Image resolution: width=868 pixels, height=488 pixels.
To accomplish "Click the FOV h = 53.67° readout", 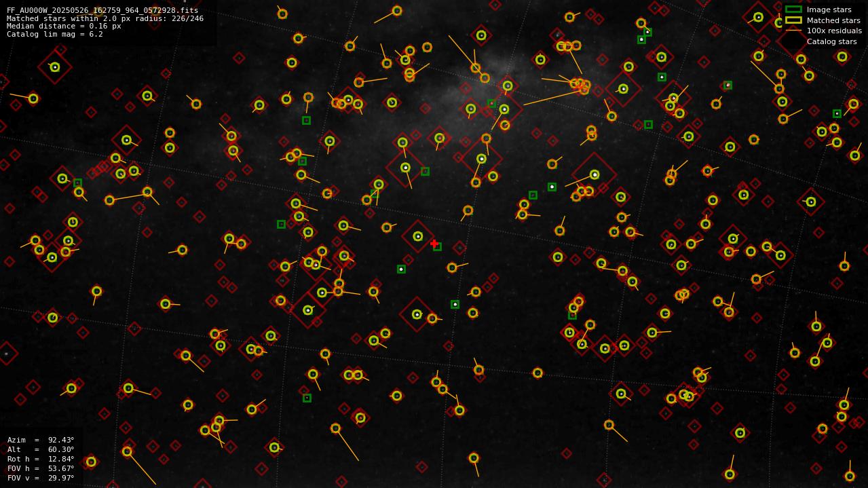I will pos(41,469).
